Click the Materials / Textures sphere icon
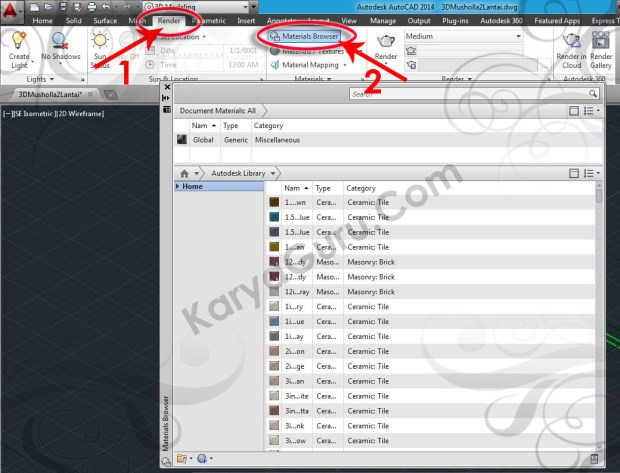This screenshot has width=620, height=473. point(275,51)
